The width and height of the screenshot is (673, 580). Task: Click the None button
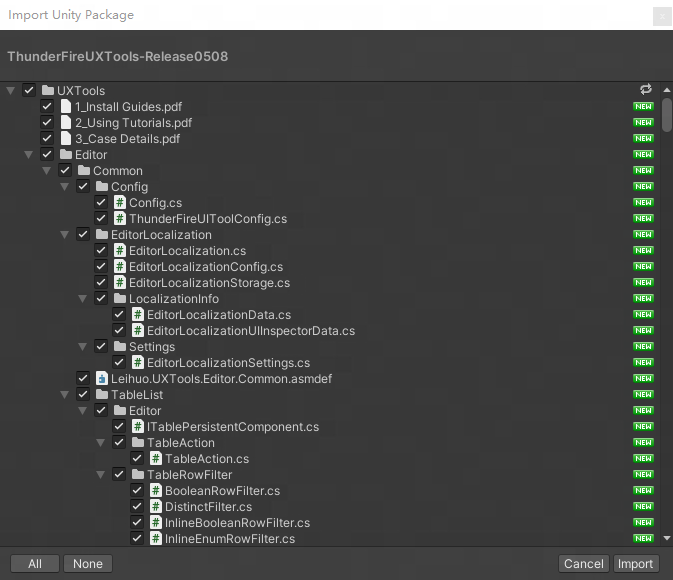(x=88, y=564)
